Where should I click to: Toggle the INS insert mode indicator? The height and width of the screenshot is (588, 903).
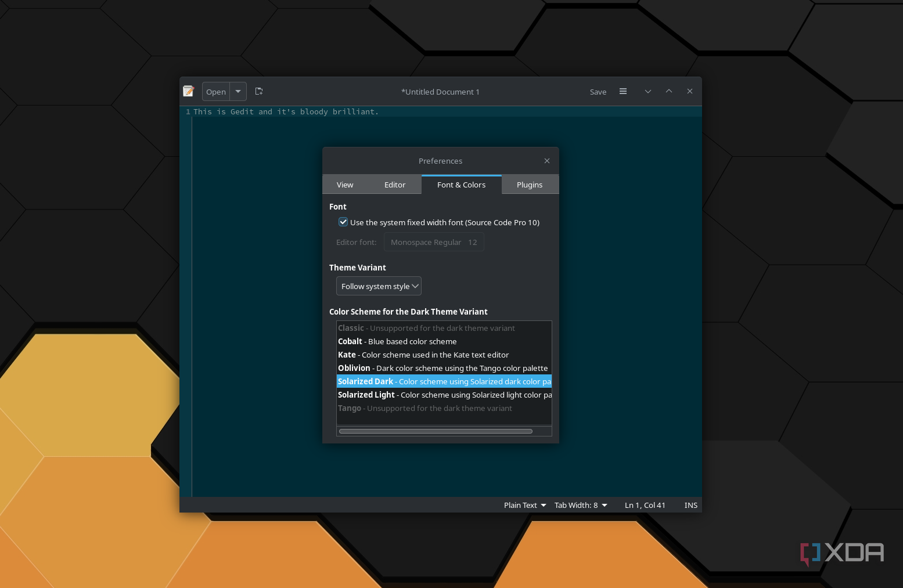[691, 505]
